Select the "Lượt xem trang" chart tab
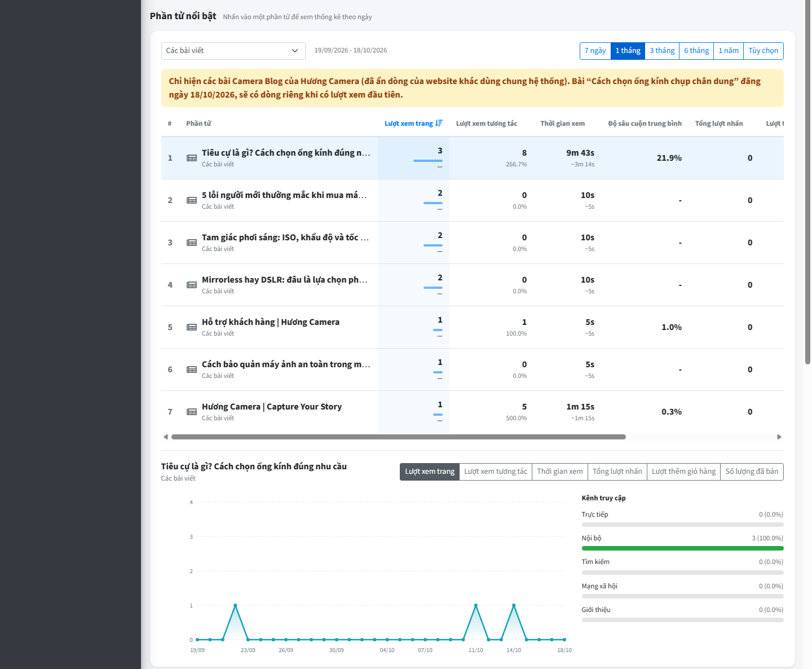 [x=430, y=472]
